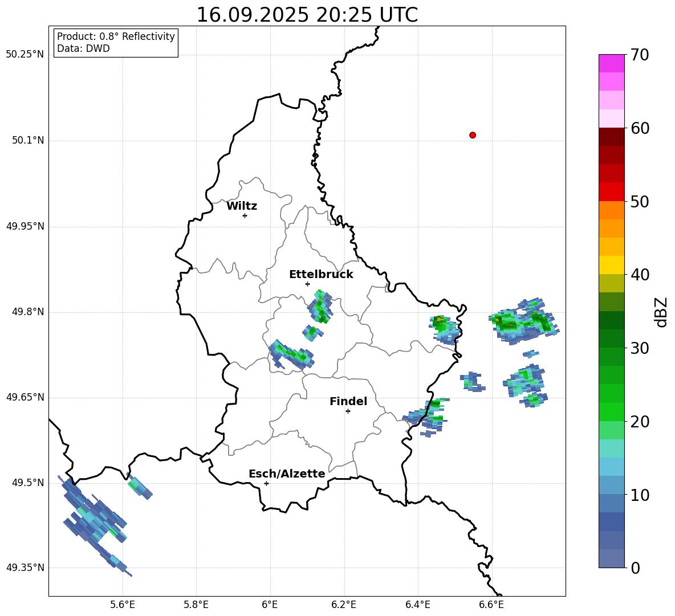Click the title 16.09.2025 20:25 UTC
The height and width of the screenshot is (616, 675).
click(307, 15)
